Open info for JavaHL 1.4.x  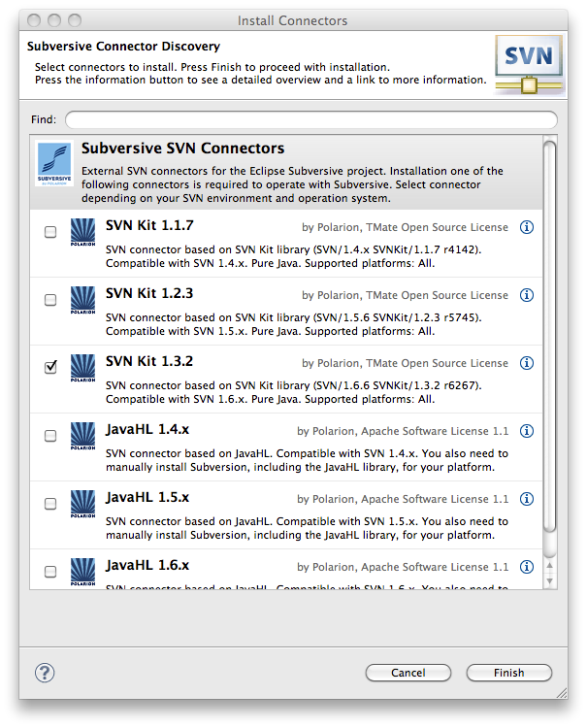(x=526, y=431)
